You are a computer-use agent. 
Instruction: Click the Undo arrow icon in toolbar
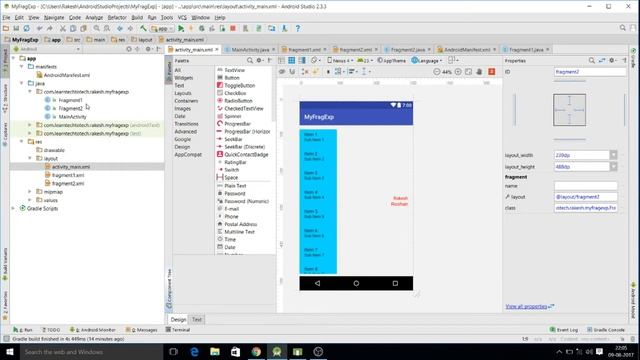39,29
